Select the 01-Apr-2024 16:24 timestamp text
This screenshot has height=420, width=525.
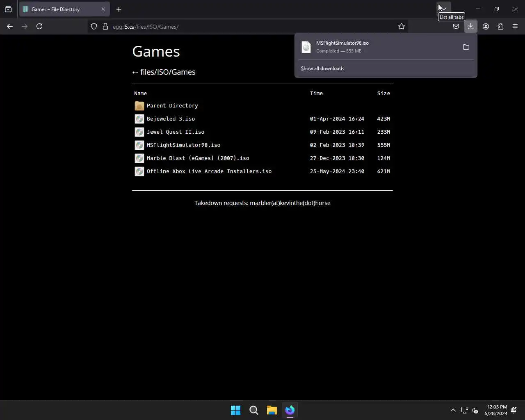coord(337,119)
